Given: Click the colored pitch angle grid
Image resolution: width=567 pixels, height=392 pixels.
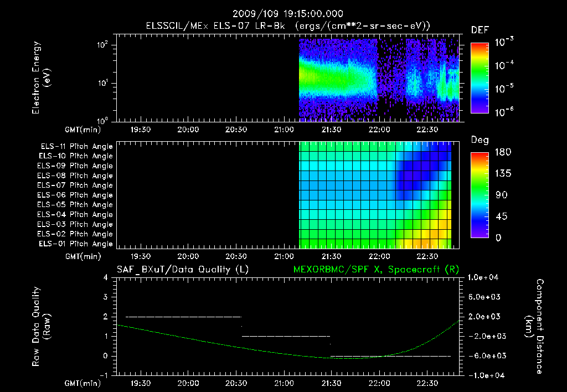Looking at the screenshot, I should (375, 195).
